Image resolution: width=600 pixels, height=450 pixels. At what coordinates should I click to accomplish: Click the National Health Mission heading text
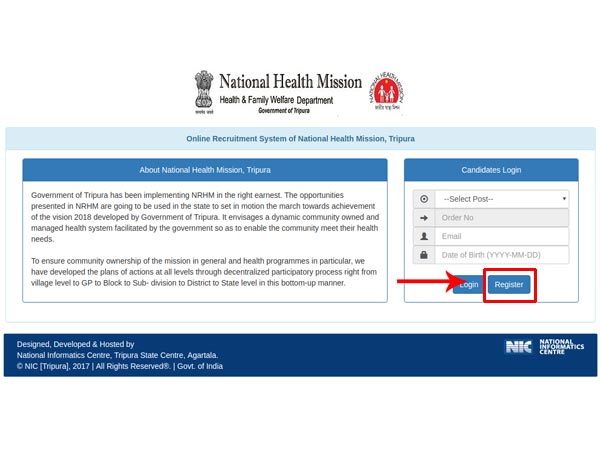290,82
